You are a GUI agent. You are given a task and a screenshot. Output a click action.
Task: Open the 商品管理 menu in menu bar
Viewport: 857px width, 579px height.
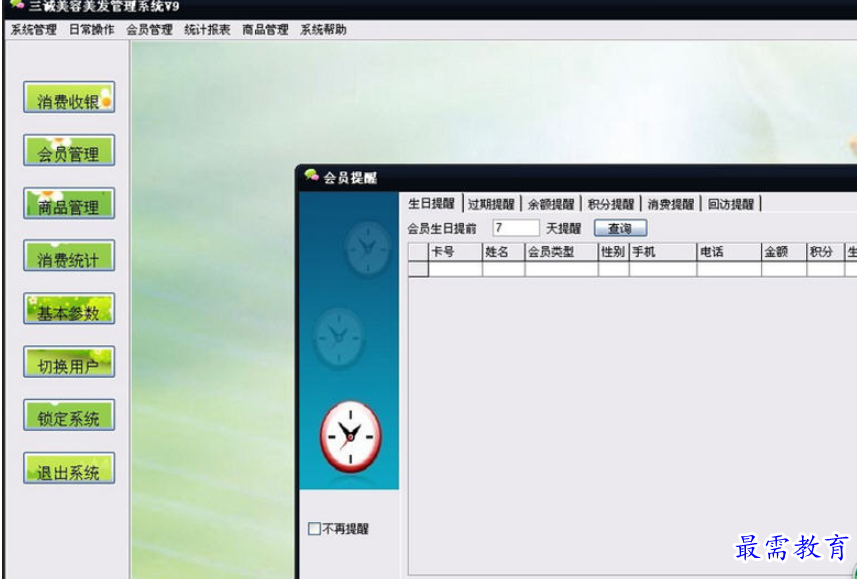tap(266, 30)
